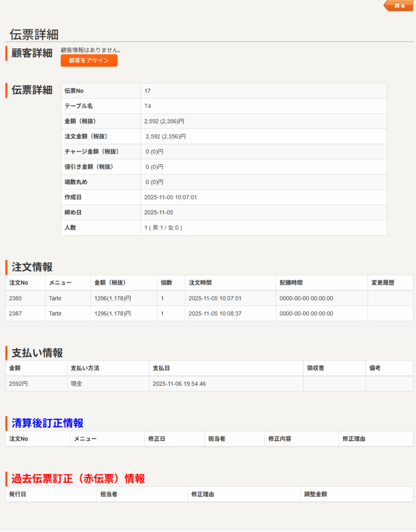416x532 pixels.
Task: Click the 調整金額 column header
Action: [315, 494]
